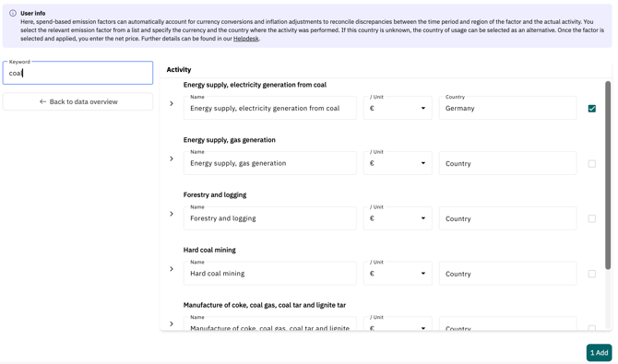The height and width of the screenshot is (364, 618).
Task: Expand the coal electricity generation row chevron
Action: pyautogui.click(x=172, y=103)
